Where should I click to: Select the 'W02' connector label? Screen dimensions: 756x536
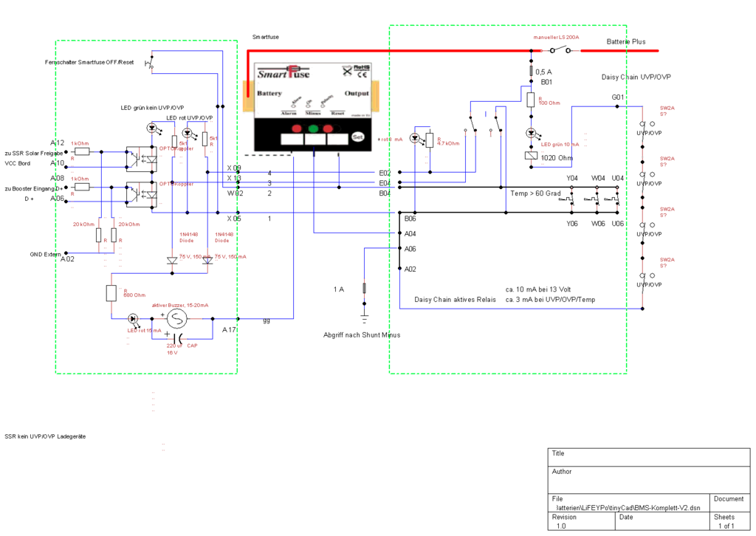[x=236, y=193]
